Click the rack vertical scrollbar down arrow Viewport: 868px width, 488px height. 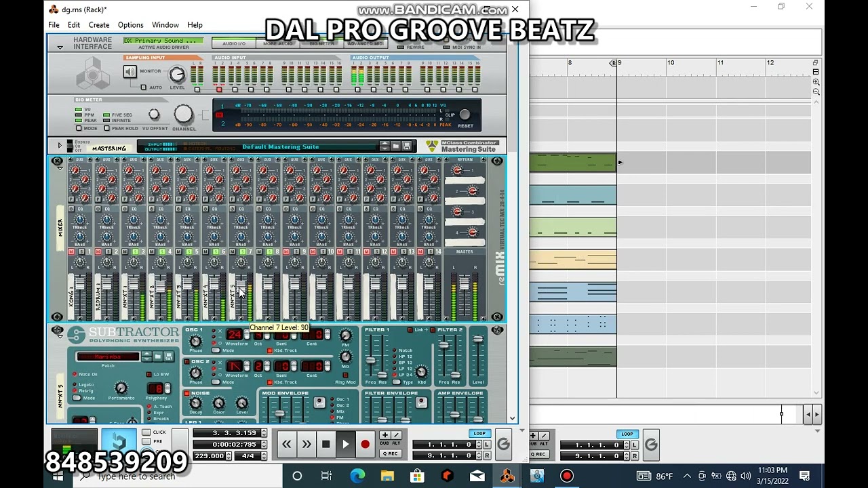[513, 419]
